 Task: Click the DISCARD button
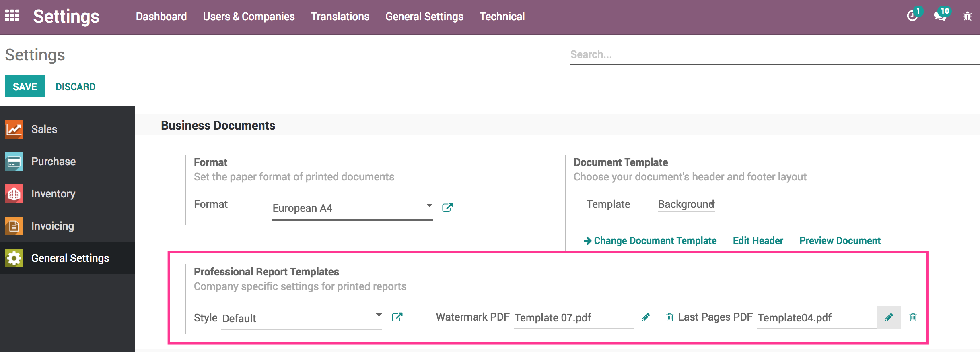tap(76, 87)
